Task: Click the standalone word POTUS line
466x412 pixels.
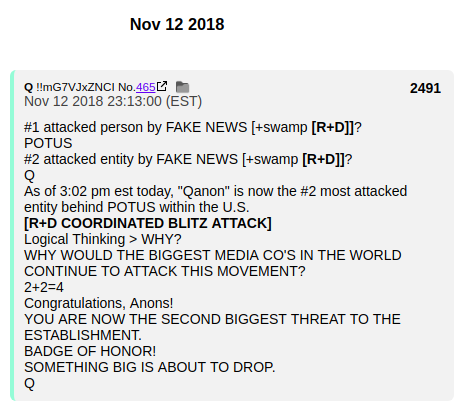Action: tap(48, 143)
